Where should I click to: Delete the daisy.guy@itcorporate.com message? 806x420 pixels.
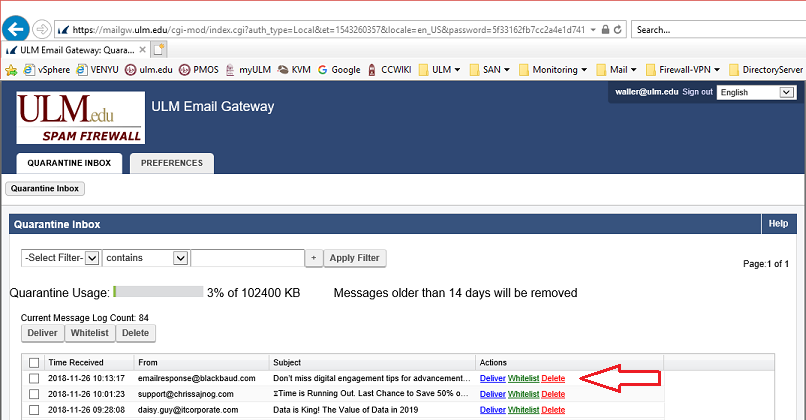coord(553,410)
